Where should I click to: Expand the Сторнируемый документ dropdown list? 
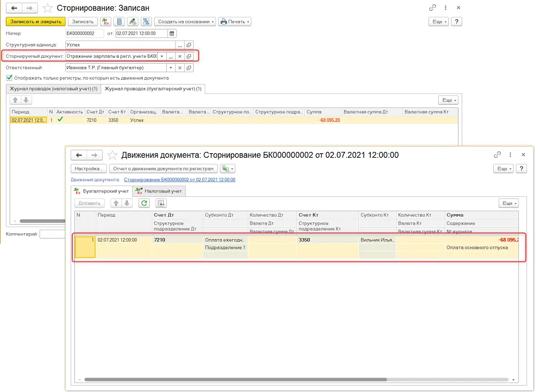(162, 56)
